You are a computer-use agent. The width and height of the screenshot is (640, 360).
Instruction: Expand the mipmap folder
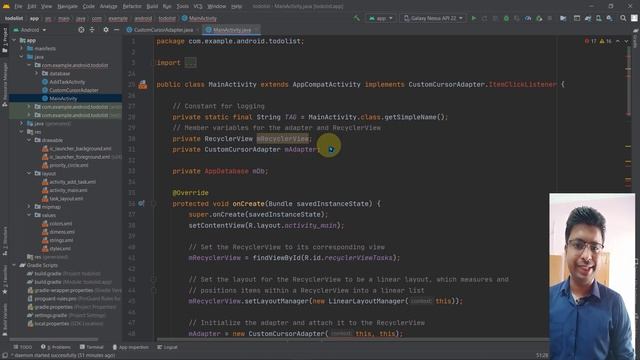[x=29, y=207]
